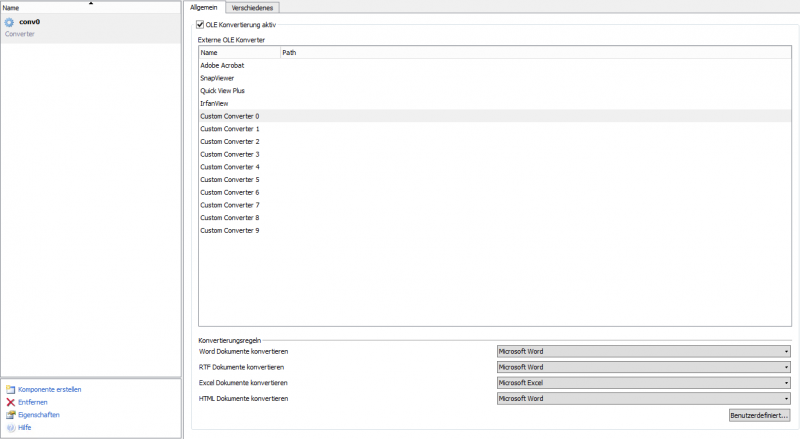Open the Hilfe link
This screenshot has height=439, width=800.
(25, 427)
